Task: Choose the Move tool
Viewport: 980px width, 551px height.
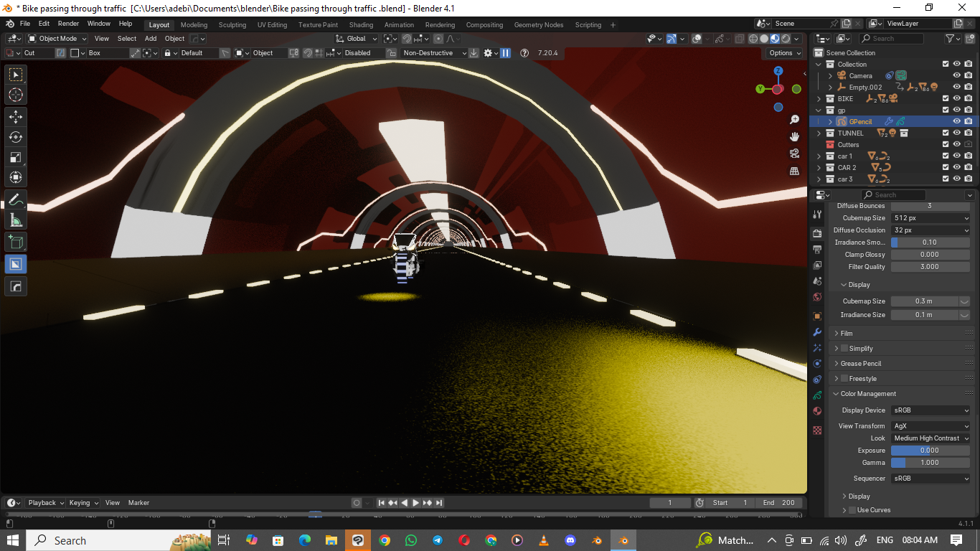Action: tap(16, 116)
